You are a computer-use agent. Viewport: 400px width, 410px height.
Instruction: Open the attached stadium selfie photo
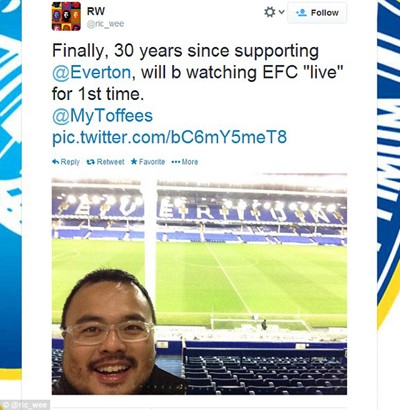(x=199, y=284)
